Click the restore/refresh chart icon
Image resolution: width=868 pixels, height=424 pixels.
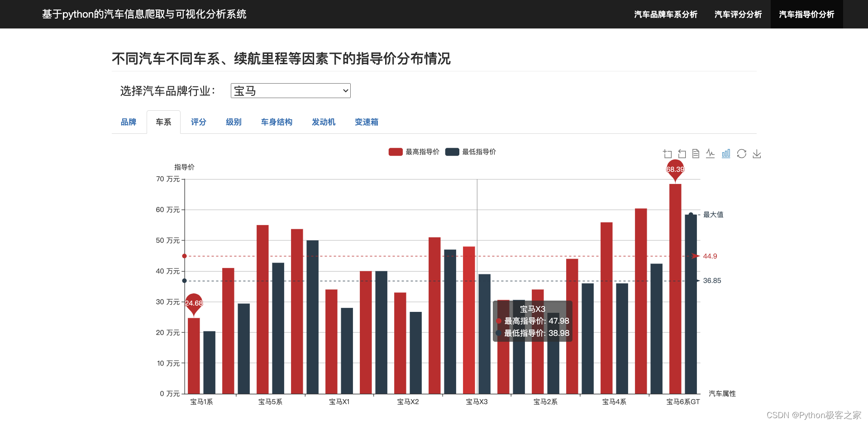[x=741, y=154]
